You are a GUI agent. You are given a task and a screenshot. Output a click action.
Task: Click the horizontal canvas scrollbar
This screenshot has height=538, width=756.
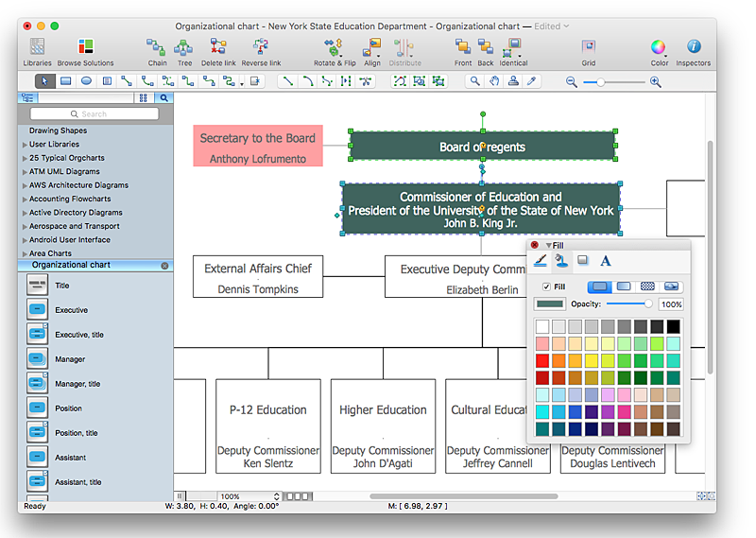point(463,496)
